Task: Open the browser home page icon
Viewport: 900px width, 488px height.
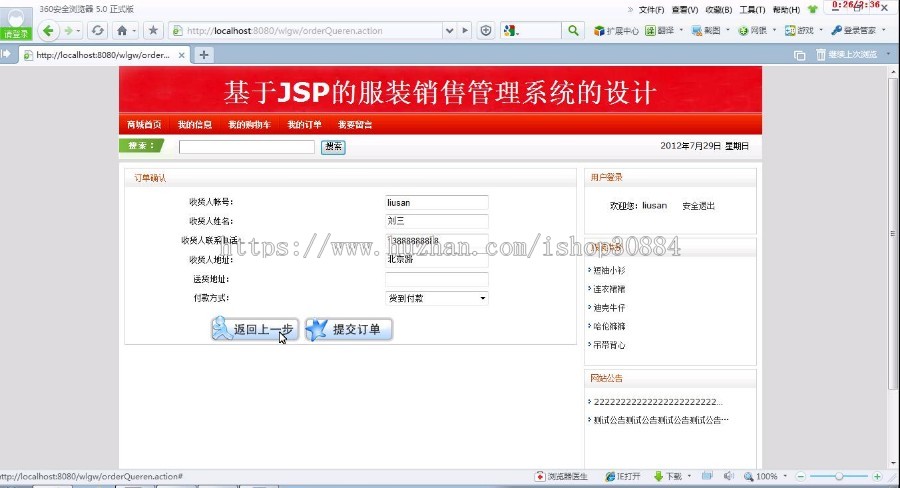Action: pyautogui.click(x=122, y=30)
